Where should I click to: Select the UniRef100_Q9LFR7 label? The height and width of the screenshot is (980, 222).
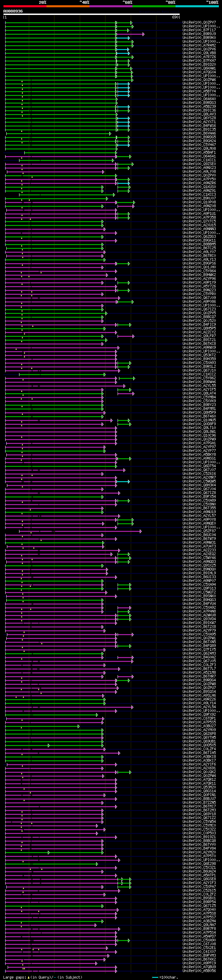199,336
